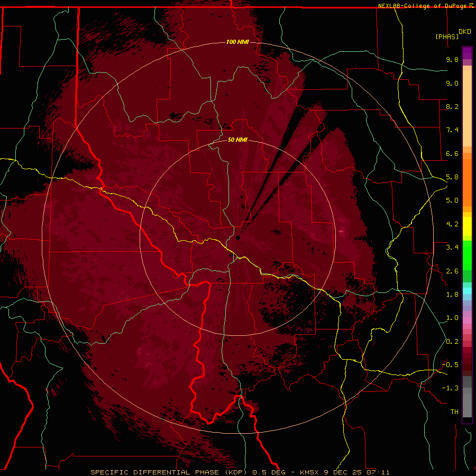
Task: Pick the pink band on the color scale
Action: pos(467,321)
